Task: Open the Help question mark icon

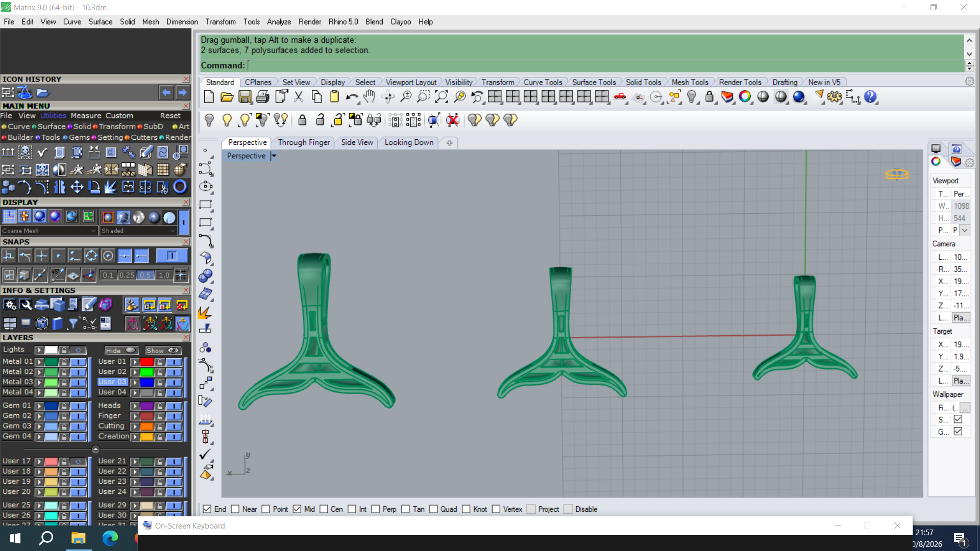Action: (x=870, y=97)
